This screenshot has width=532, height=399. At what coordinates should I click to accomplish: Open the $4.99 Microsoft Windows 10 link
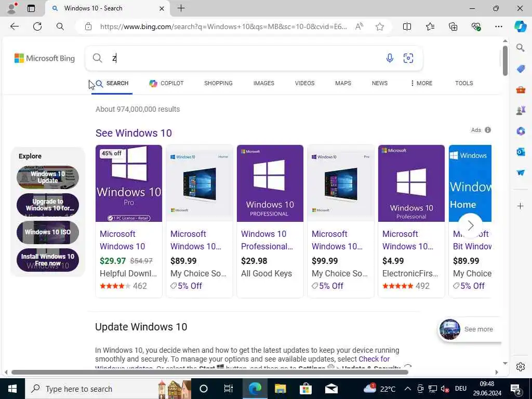tap(408, 240)
